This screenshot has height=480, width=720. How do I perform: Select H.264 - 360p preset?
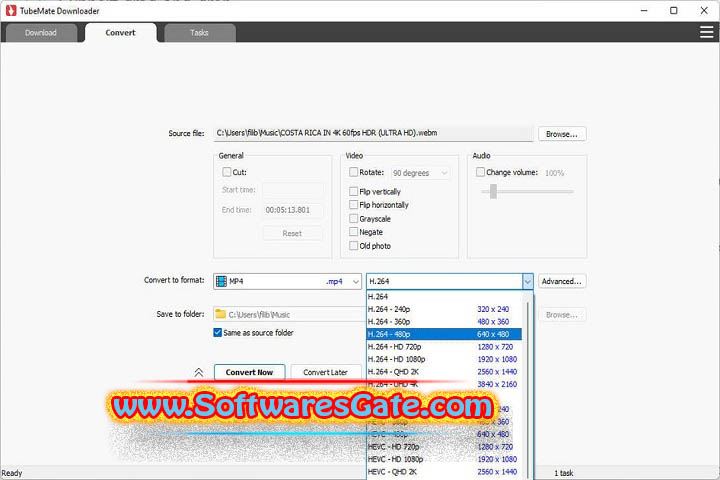pyautogui.click(x=444, y=322)
